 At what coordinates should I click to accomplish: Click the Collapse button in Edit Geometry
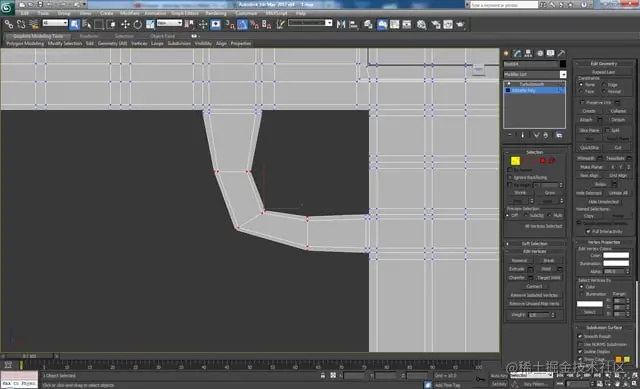click(x=618, y=111)
